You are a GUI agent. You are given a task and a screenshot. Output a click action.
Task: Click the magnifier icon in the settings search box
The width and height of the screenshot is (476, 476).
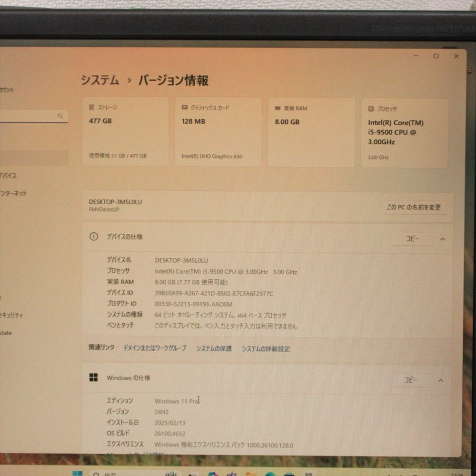coord(60,116)
